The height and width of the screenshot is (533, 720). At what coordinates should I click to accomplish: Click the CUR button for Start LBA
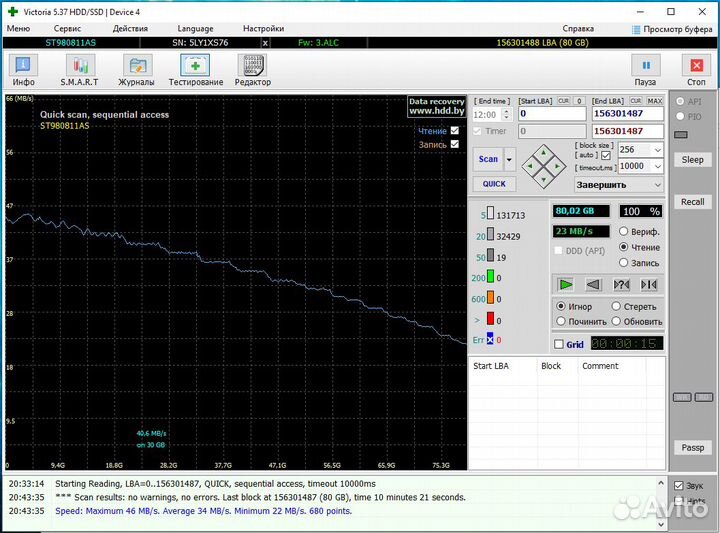point(563,101)
